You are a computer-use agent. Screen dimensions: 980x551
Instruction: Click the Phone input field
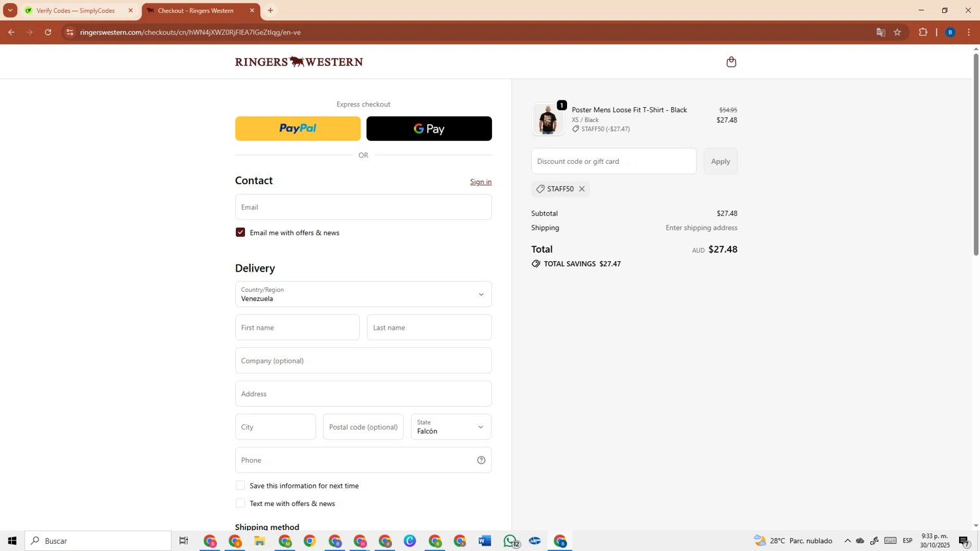(x=363, y=460)
